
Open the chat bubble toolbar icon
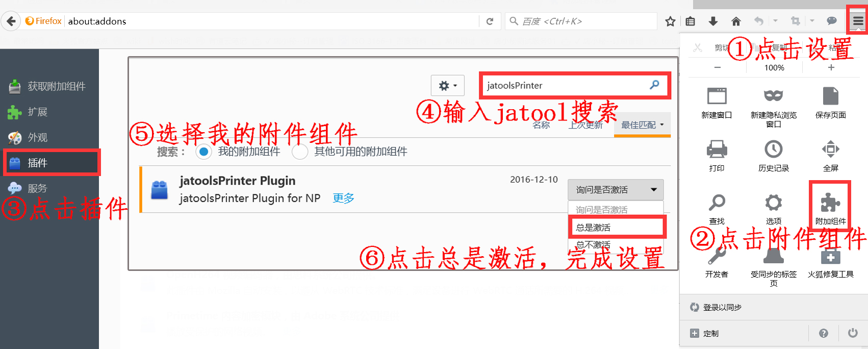[832, 21]
